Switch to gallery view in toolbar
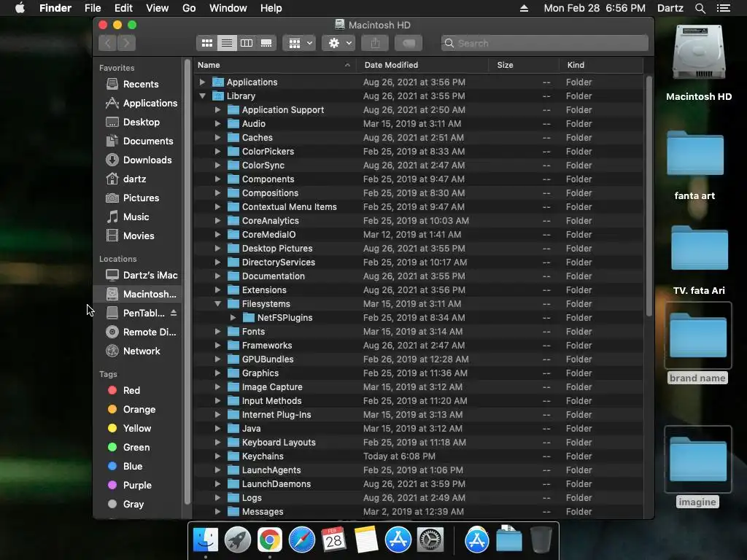The width and height of the screenshot is (747, 560). tap(266, 43)
